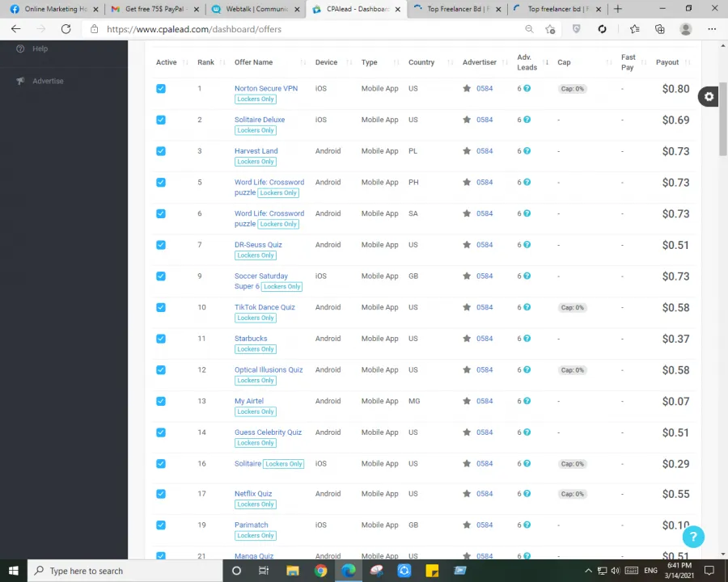Open the round help chat bubble
This screenshot has width=728, height=582.
point(693,537)
